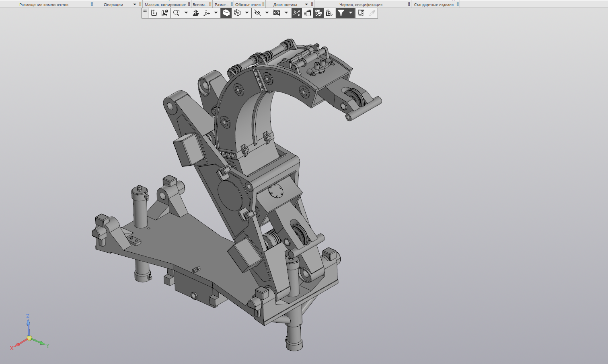Click the zoom window magnifier icon

click(x=176, y=13)
